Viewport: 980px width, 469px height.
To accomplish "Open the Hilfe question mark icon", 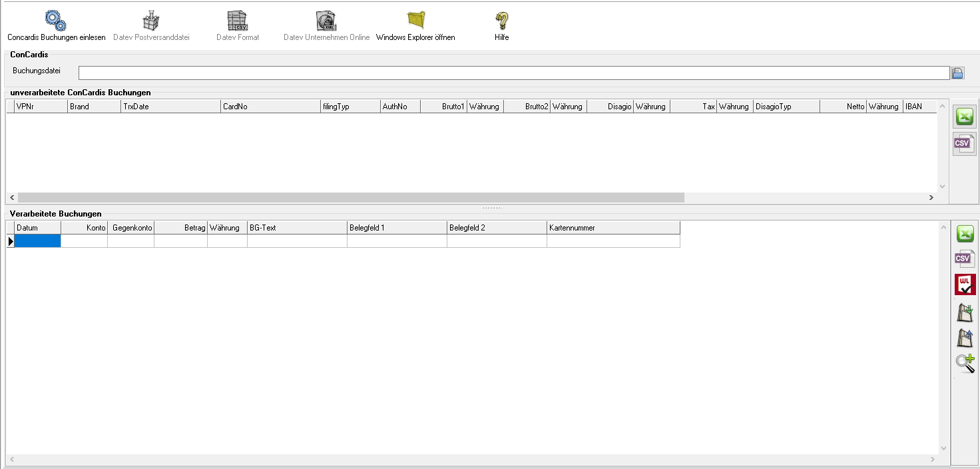I will point(501,21).
